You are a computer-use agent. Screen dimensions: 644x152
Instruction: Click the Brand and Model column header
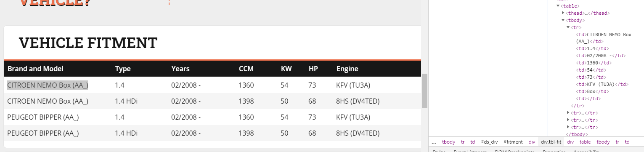[35, 69]
